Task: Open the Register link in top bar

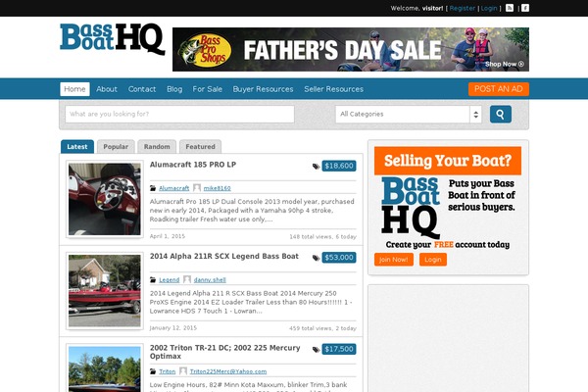Action: (462, 8)
